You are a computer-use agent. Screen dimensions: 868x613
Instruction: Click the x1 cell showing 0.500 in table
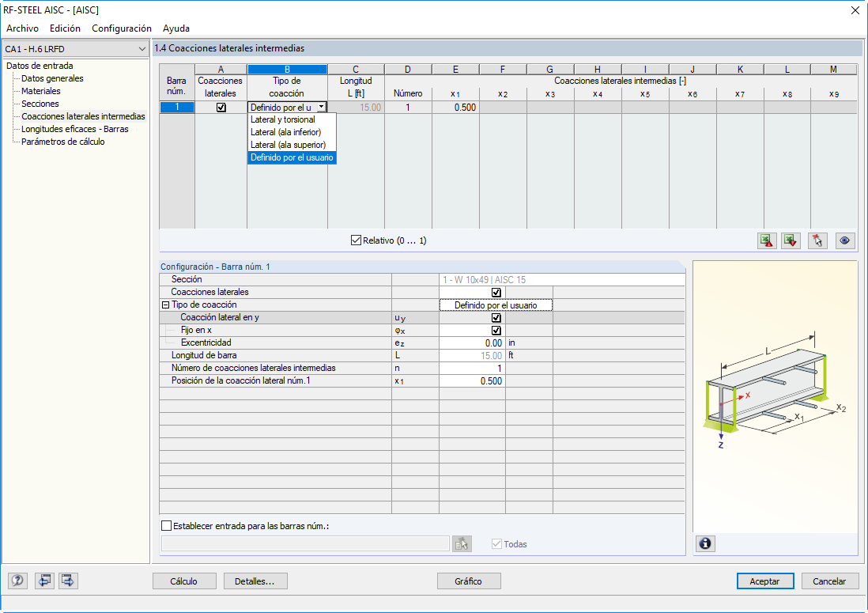(x=455, y=108)
